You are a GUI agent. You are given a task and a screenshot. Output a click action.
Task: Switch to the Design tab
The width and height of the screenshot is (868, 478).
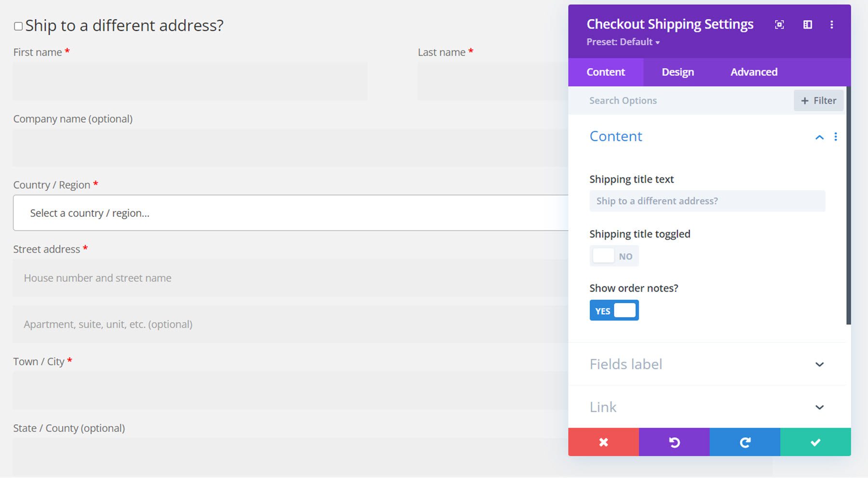click(x=677, y=72)
